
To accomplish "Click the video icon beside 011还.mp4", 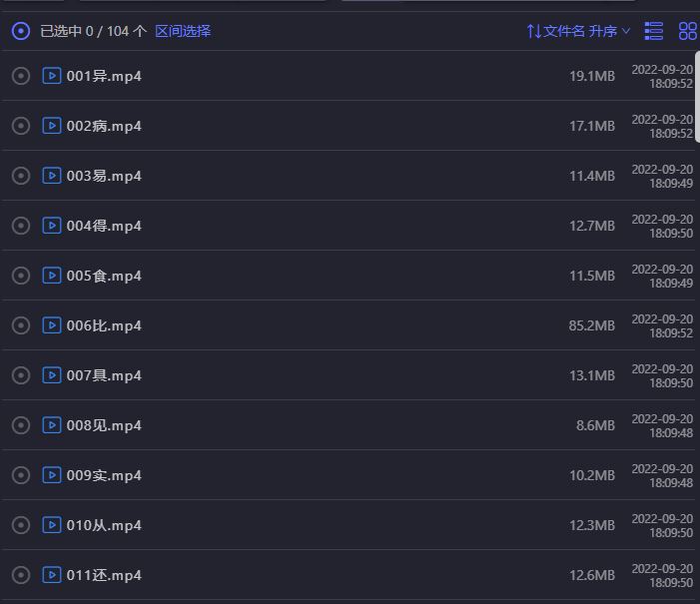I will pos(52,575).
